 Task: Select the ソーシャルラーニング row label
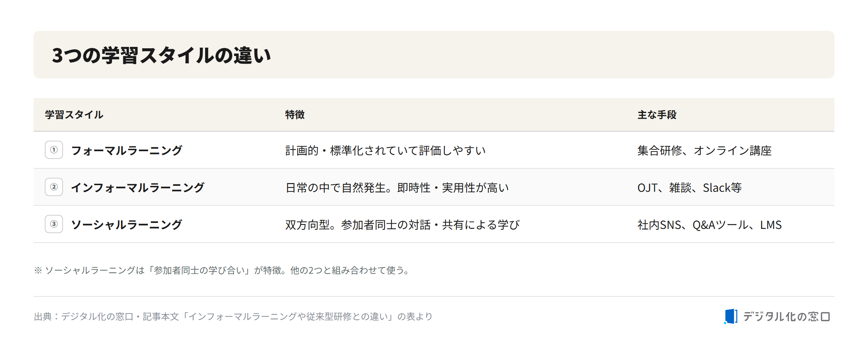click(x=126, y=225)
